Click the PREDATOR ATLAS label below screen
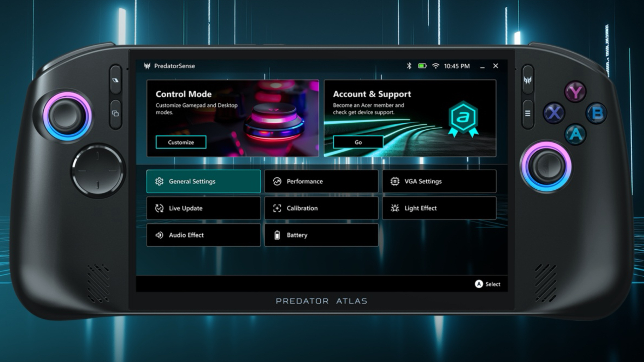This screenshot has width=644, height=362. 321,301
